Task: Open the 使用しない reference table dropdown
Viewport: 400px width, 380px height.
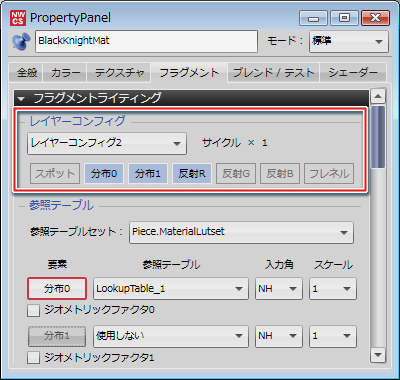Action: [x=171, y=336]
